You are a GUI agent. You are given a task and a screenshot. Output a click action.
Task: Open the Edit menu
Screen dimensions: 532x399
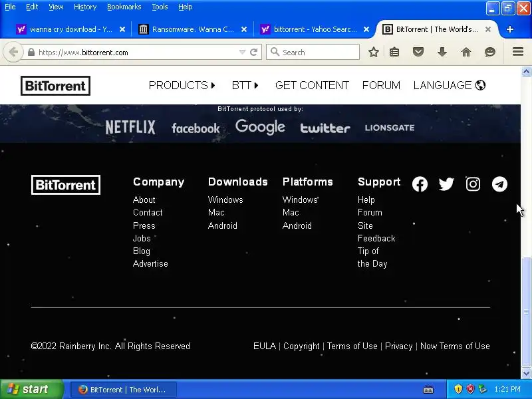pos(32,7)
